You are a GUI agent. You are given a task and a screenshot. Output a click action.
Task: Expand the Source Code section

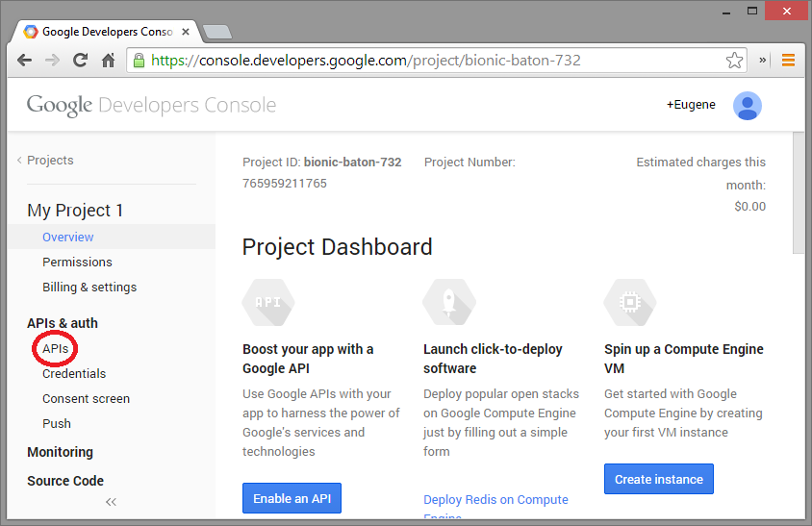(x=65, y=481)
